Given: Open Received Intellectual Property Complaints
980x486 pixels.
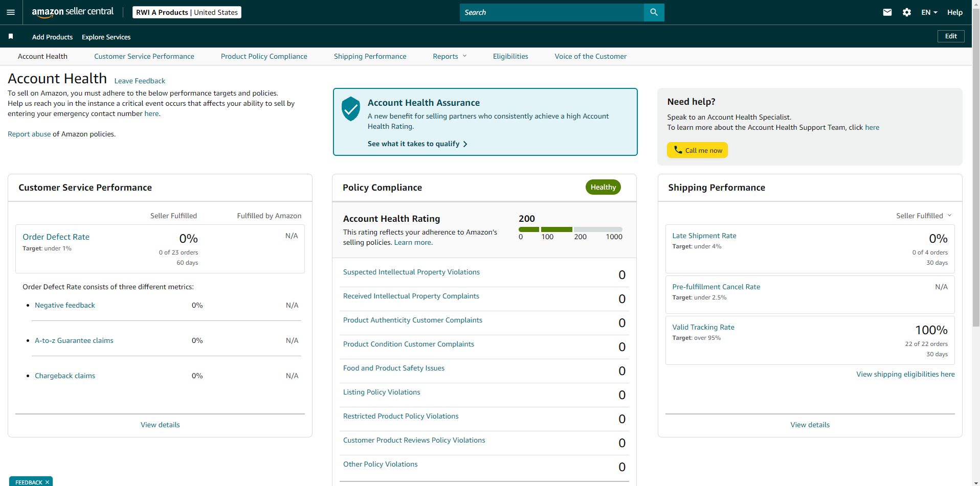Looking at the screenshot, I should 411,296.
